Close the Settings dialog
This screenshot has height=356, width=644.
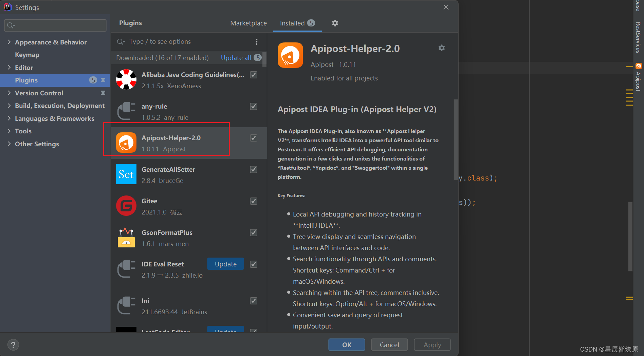pyautogui.click(x=446, y=7)
